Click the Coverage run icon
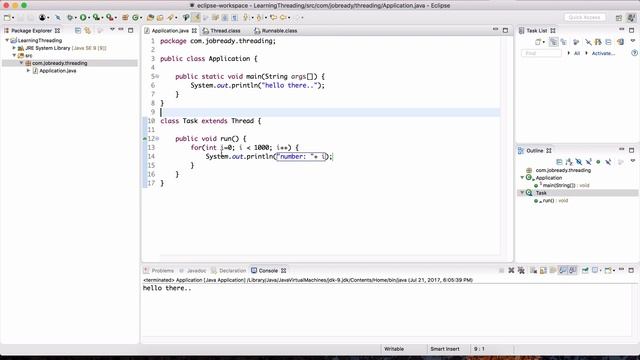The image size is (640, 360). pos(96,18)
